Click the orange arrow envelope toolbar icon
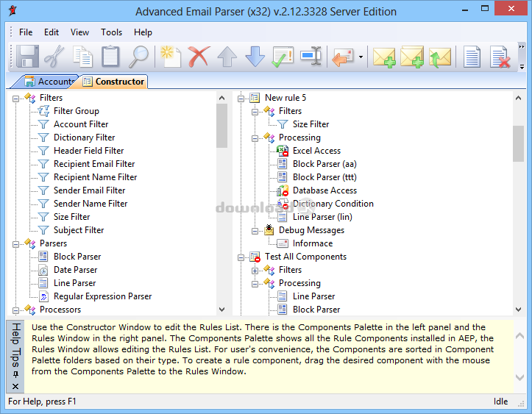The width and height of the screenshot is (532, 414). (x=343, y=57)
